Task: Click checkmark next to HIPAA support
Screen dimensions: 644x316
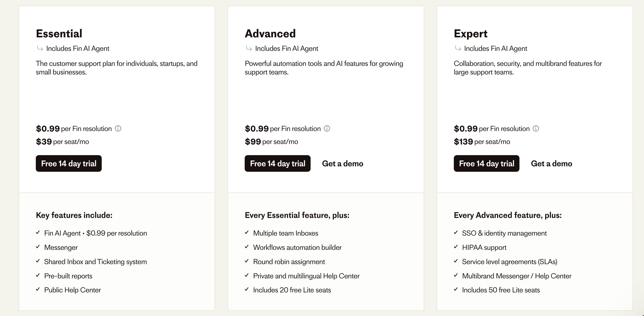Action: tap(456, 247)
